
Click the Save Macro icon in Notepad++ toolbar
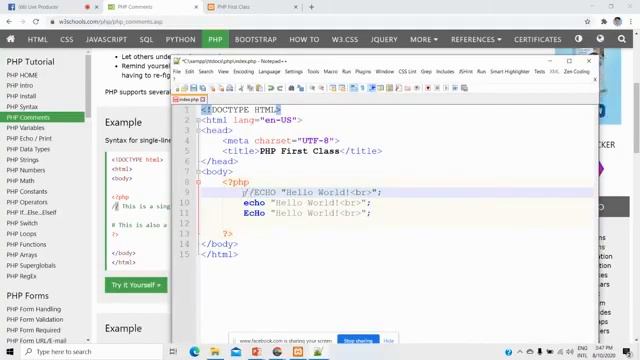tap(464, 88)
